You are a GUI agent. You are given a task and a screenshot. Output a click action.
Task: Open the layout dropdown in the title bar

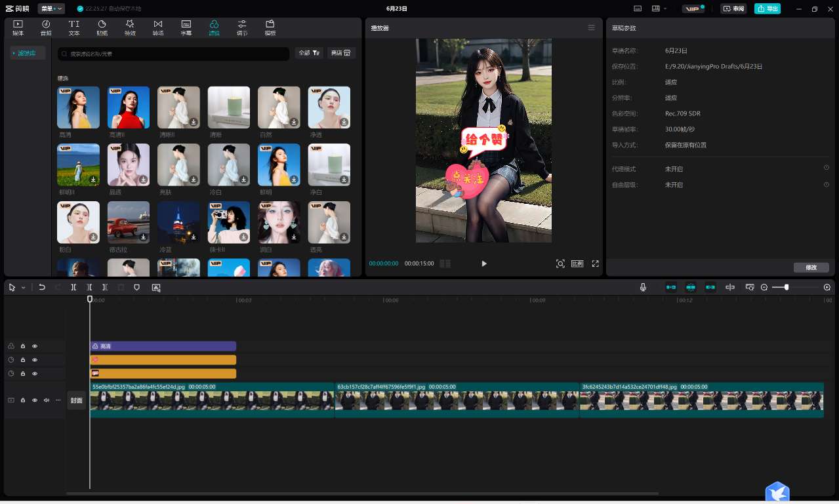point(657,9)
